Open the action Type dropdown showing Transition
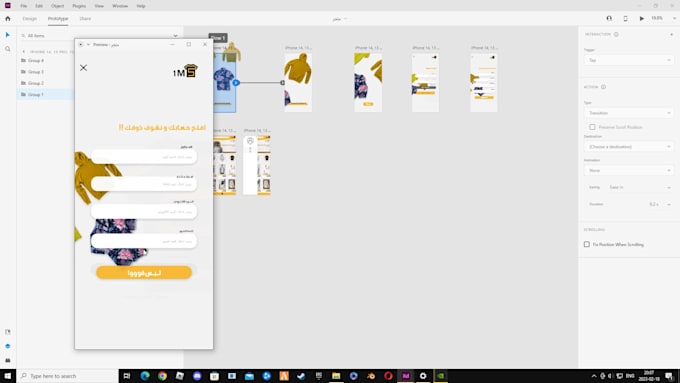680x383 pixels. (x=629, y=113)
